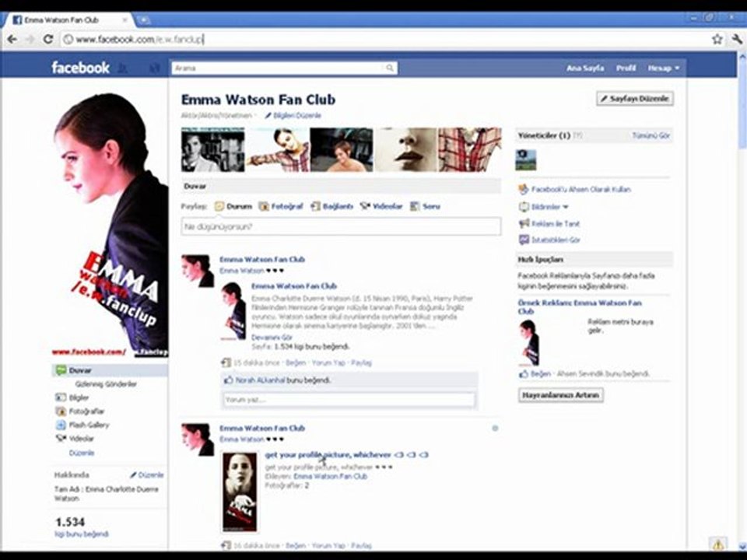Open rightmost plaid shirt photo thumbnail
The width and height of the screenshot is (747, 560).
[x=470, y=149]
